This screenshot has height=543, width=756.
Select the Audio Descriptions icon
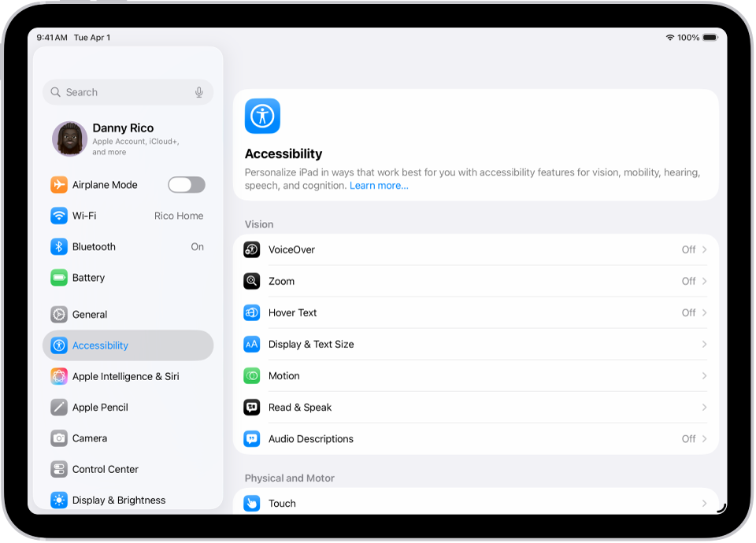click(251, 438)
